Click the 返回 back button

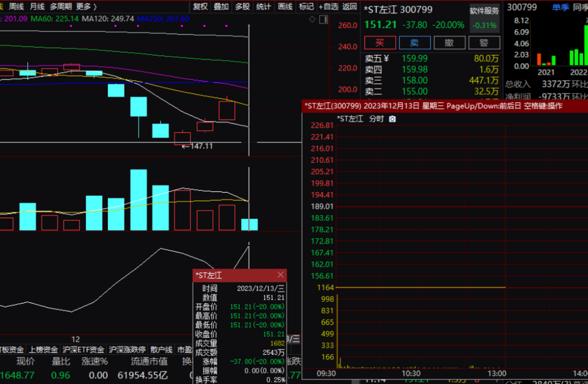pos(350,7)
